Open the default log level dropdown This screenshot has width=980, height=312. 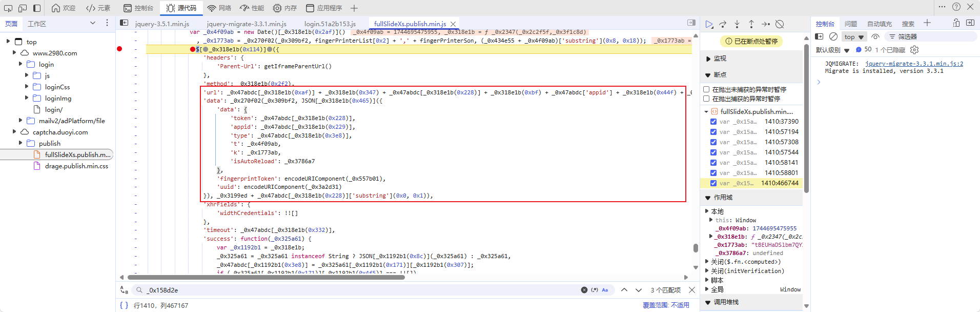(832, 50)
